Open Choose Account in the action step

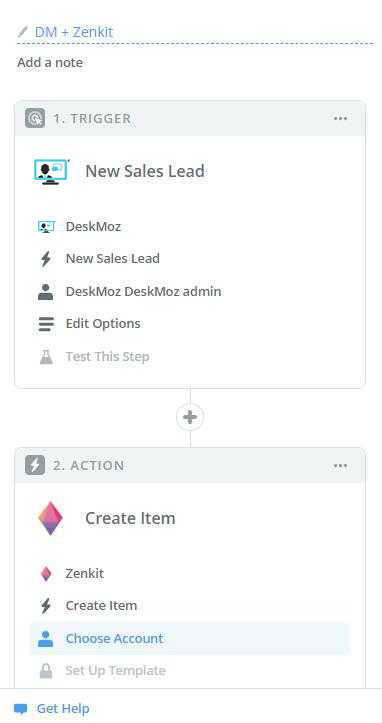pyautogui.click(x=190, y=639)
